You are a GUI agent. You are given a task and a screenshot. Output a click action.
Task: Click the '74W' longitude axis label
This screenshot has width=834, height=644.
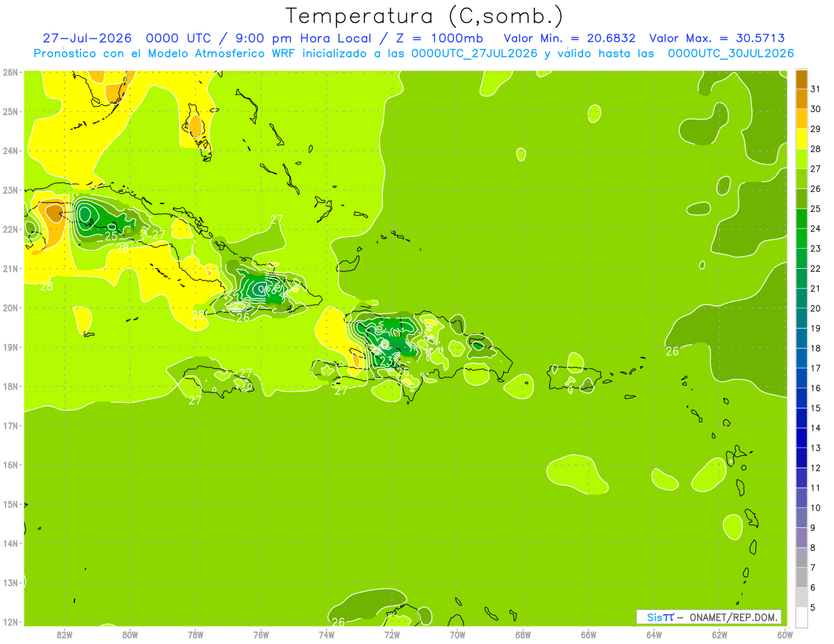point(327,634)
